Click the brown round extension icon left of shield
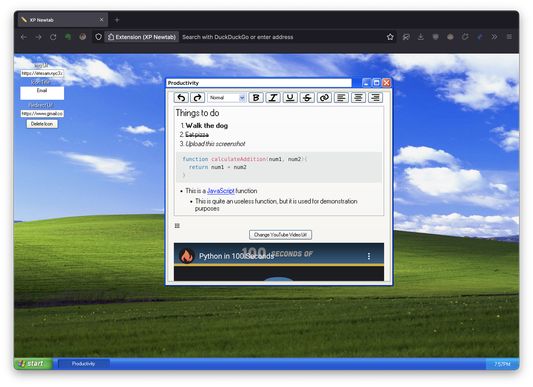This screenshot has width=533, height=387. pyautogui.click(x=83, y=37)
